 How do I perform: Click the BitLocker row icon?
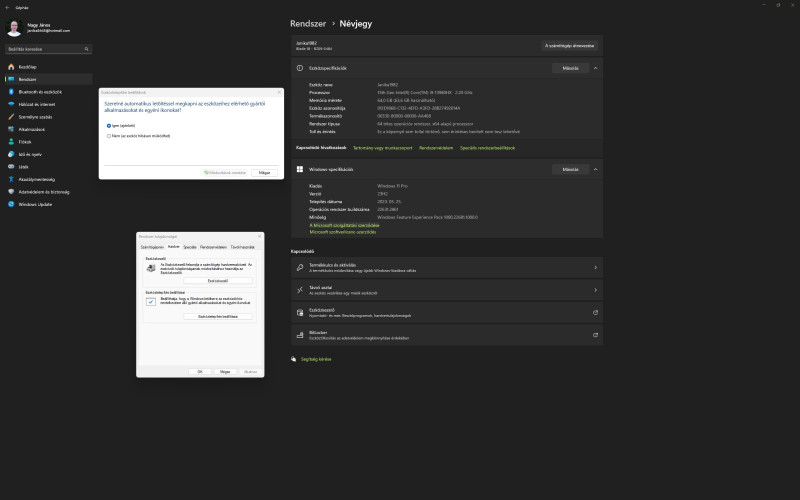pos(300,335)
